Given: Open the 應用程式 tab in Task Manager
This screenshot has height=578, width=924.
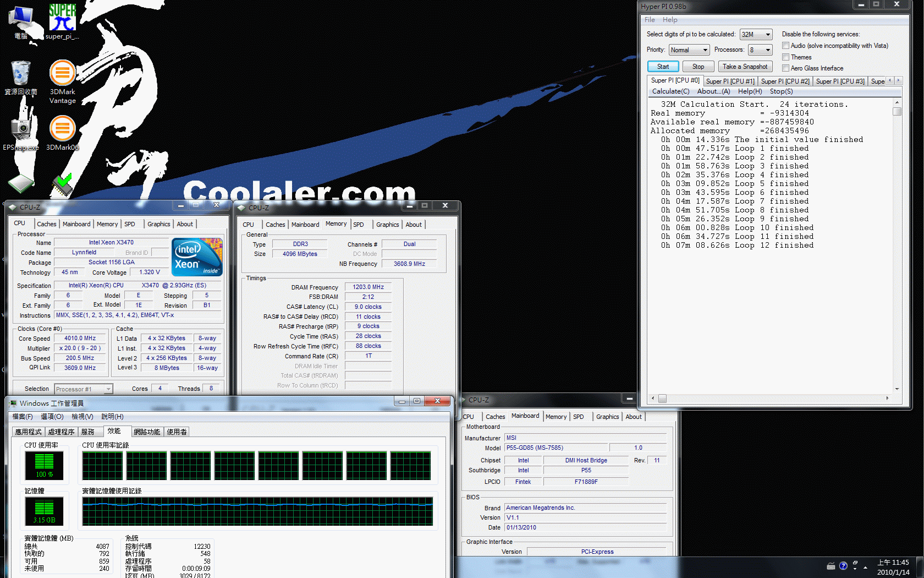Looking at the screenshot, I should tap(29, 432).
